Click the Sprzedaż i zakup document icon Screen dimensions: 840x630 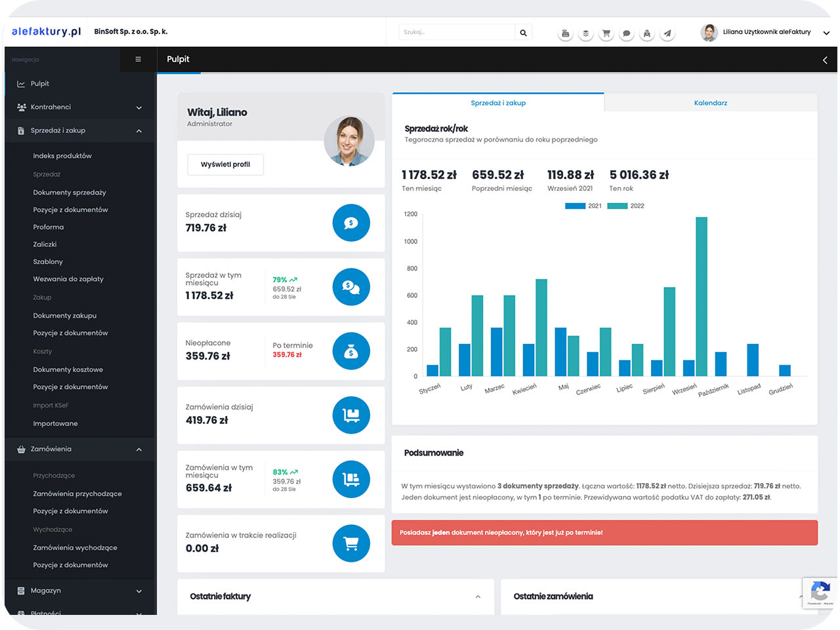(x=21, y=131)
